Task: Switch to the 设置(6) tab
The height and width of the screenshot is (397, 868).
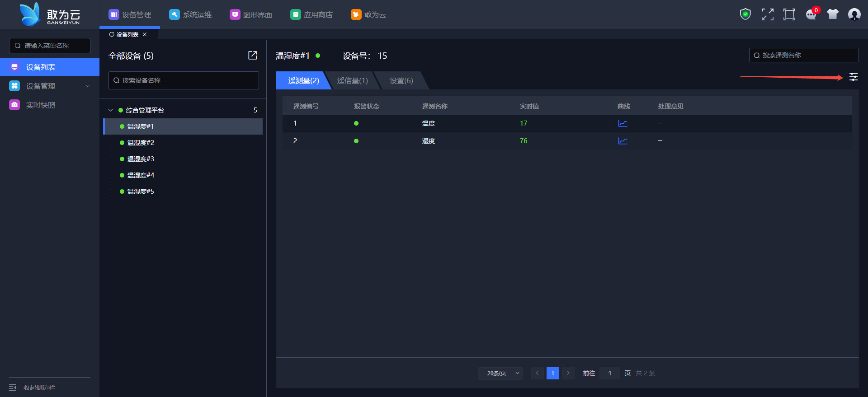Action: pyautogui.click(x=401, y=80)
